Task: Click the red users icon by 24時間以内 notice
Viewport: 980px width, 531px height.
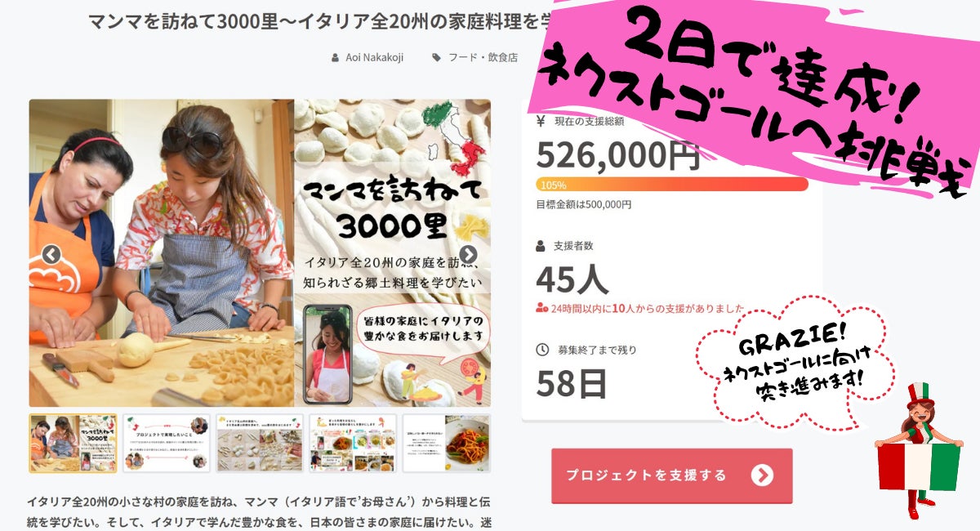Action: [541, 309]
